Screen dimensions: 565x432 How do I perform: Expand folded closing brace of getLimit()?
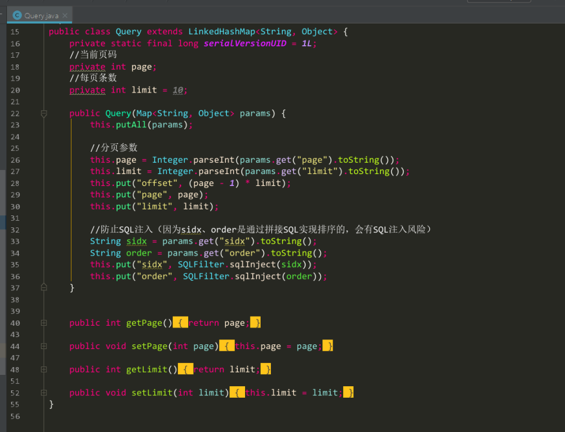click(266, 369)
